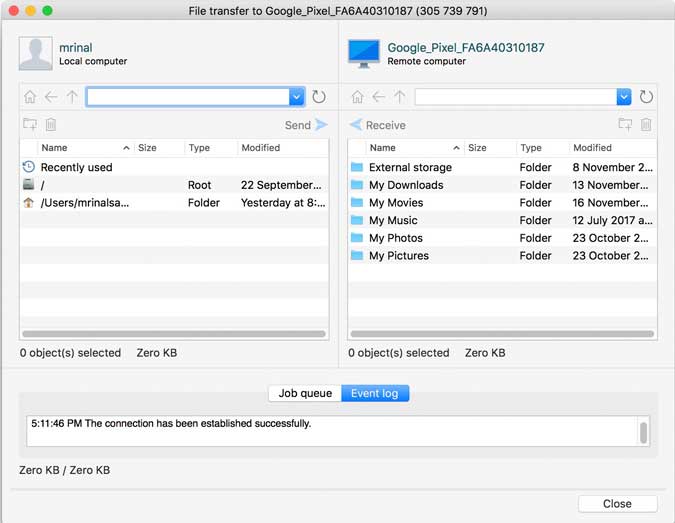Click the local horizontal scrollbar

174,334
